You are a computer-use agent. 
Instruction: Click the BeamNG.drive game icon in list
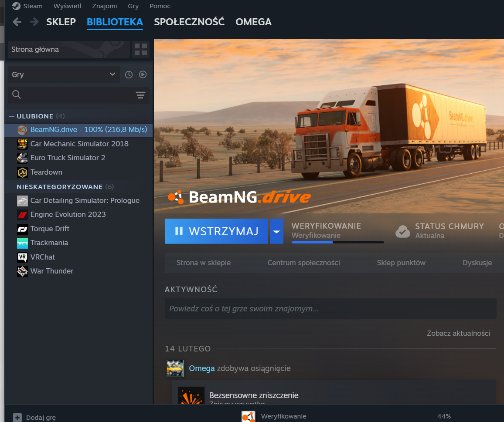(22, 130)
